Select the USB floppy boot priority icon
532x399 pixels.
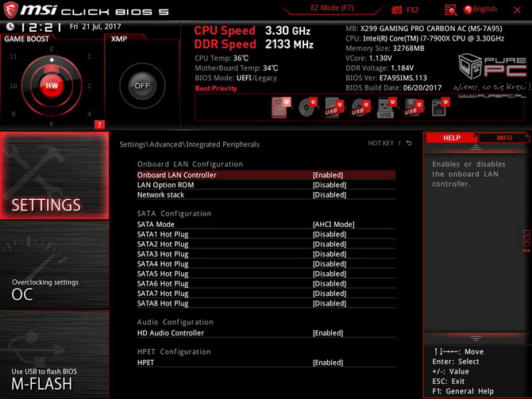pos(413,108)
